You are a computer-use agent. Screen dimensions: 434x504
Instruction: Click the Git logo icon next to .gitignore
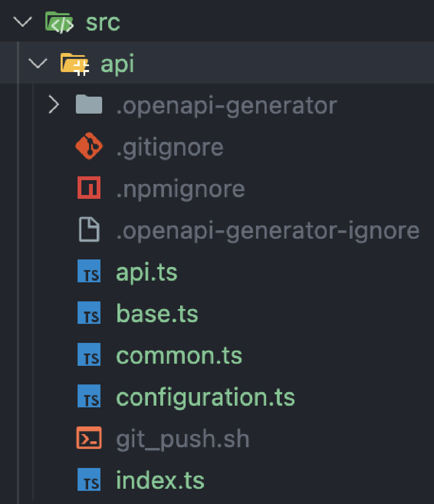coord(89,146)
